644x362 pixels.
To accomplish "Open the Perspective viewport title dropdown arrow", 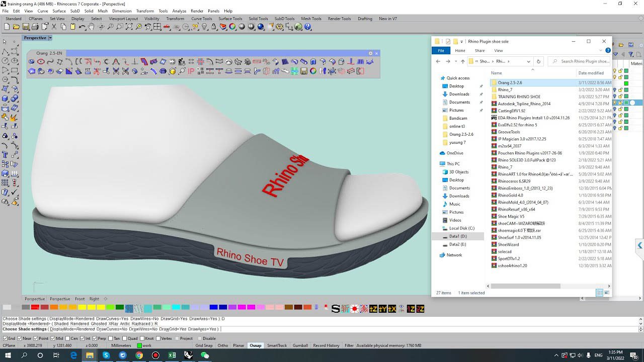I will click(x=50, y=38).
